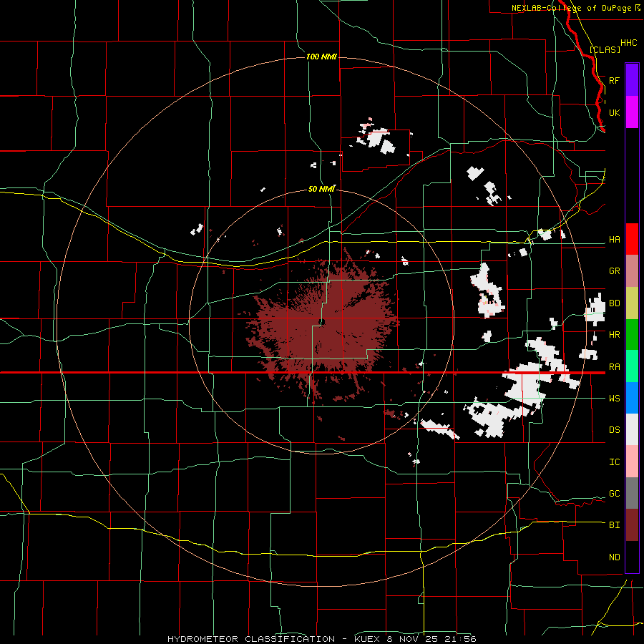This screenshot has height=644, width=644.
Task: Click the RA mint-green legend swatch
Action: (632, 366)
